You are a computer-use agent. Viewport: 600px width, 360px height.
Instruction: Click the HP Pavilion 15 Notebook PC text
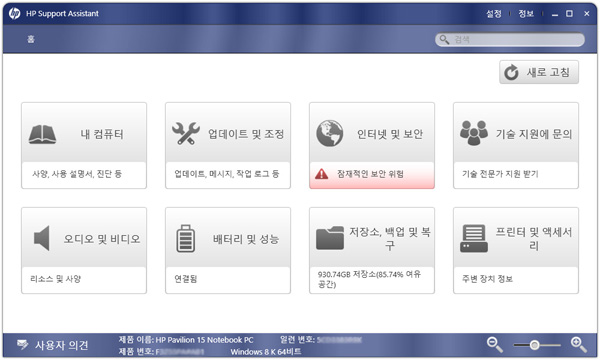click(x=204, y=340)
